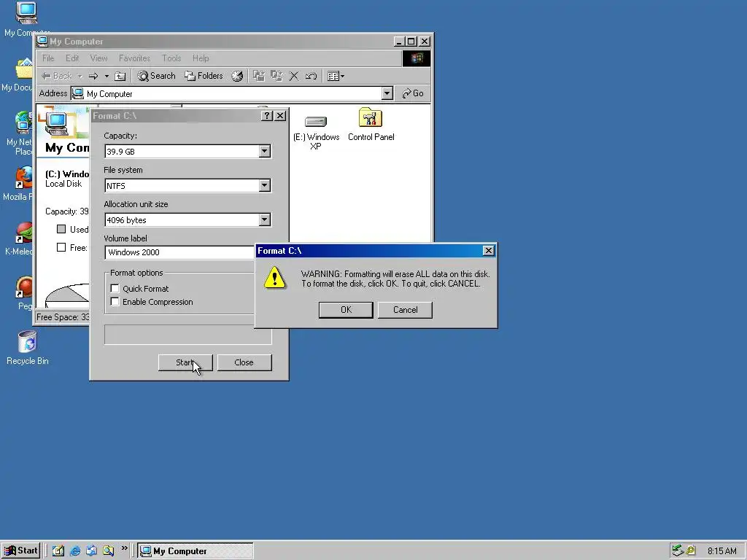Open the Windows Start menu
The width and height of the screenshot is (747, 560).
click(20, 551)
